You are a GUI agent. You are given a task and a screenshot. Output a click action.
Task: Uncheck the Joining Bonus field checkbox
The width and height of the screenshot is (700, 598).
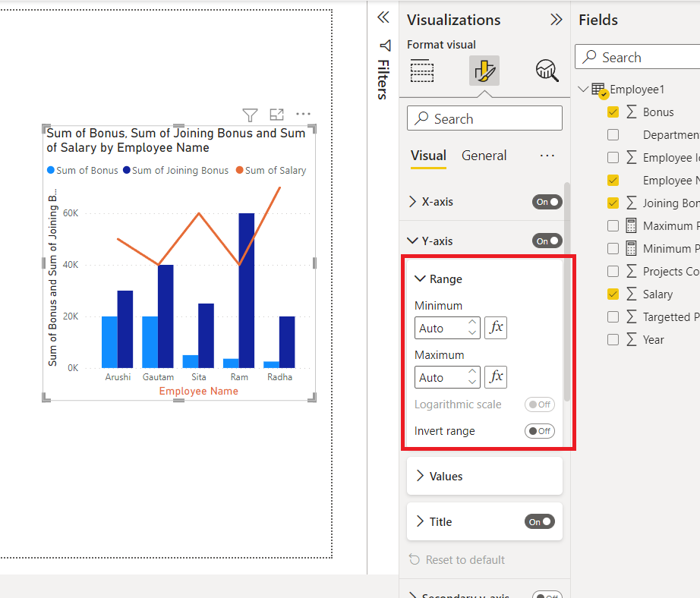[x=613, y=203]
